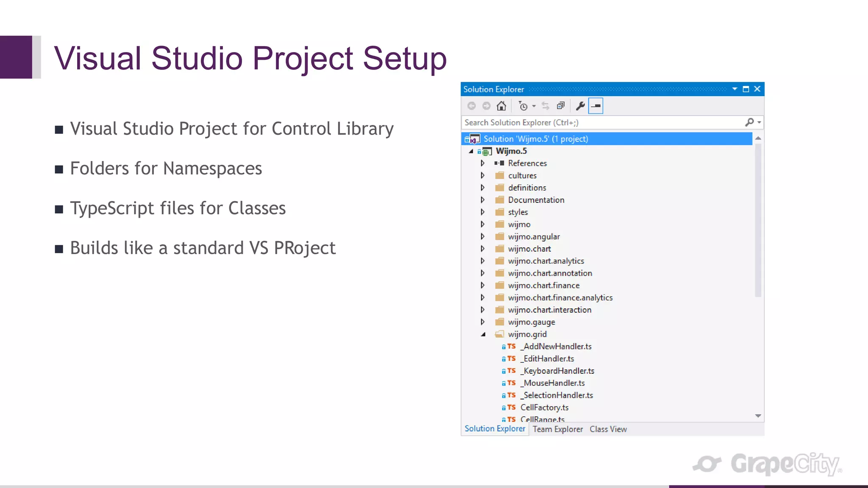
Task: Switch to the Class View tab
Action: coord(608,429)
